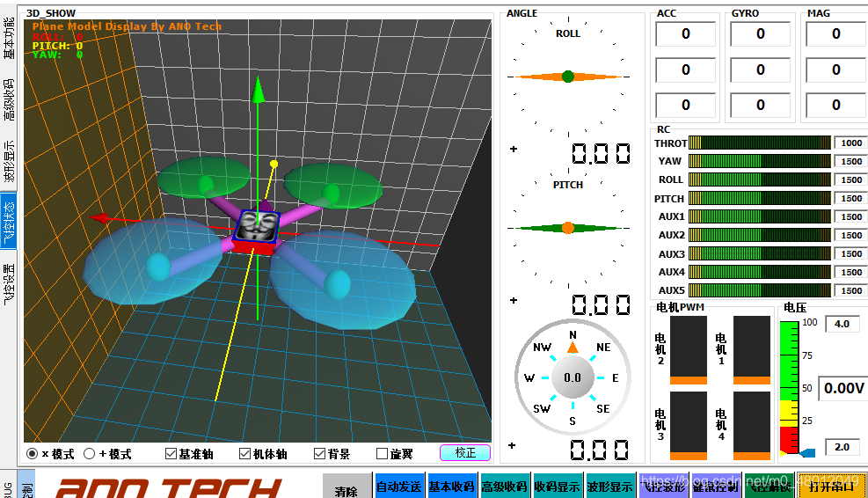Click the bottom ACC value box
Viewport: 868px width, 498px height.
(686, 106)
